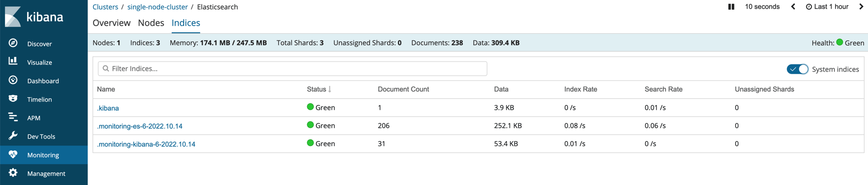Switch to the Overview tab
Image resolution: width=868 pixels, height=185 pixels.
coord(111,23)
